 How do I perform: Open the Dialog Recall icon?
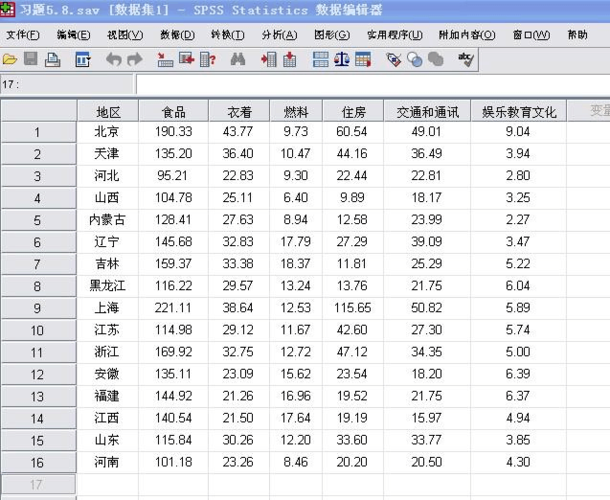82,60
